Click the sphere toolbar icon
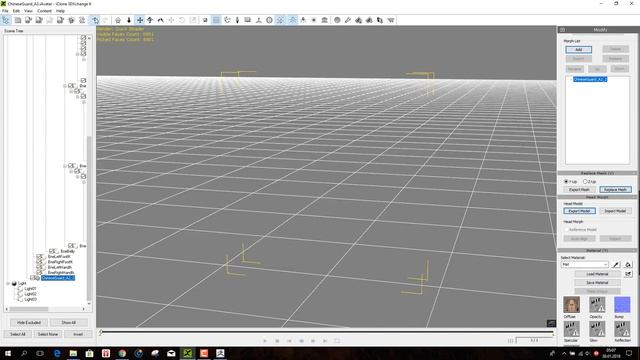640x360 pixels. (337, 20)
